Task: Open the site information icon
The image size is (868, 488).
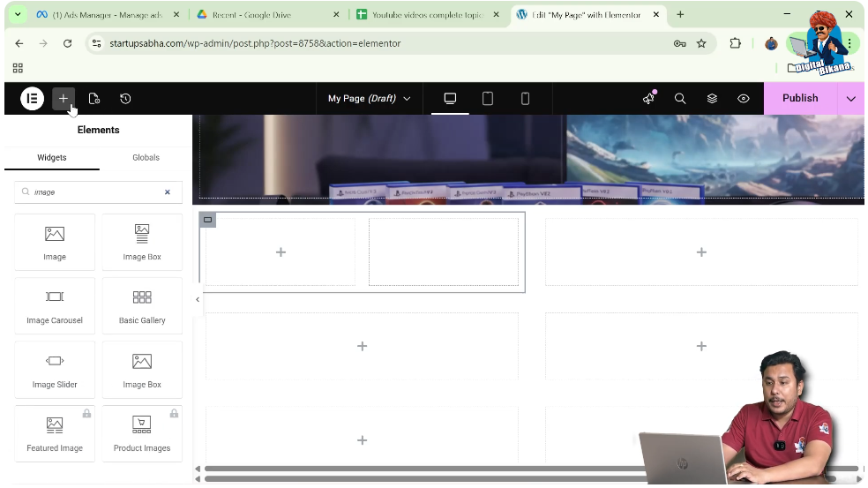Action: pyautogui.click(x=96, y=43)
